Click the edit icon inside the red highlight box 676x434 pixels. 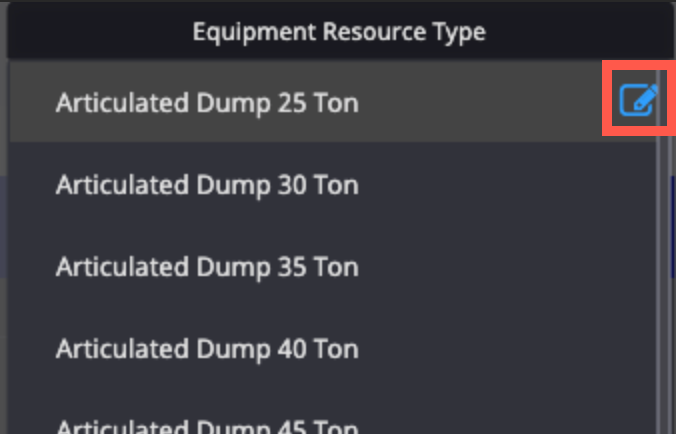coord(638,100)
